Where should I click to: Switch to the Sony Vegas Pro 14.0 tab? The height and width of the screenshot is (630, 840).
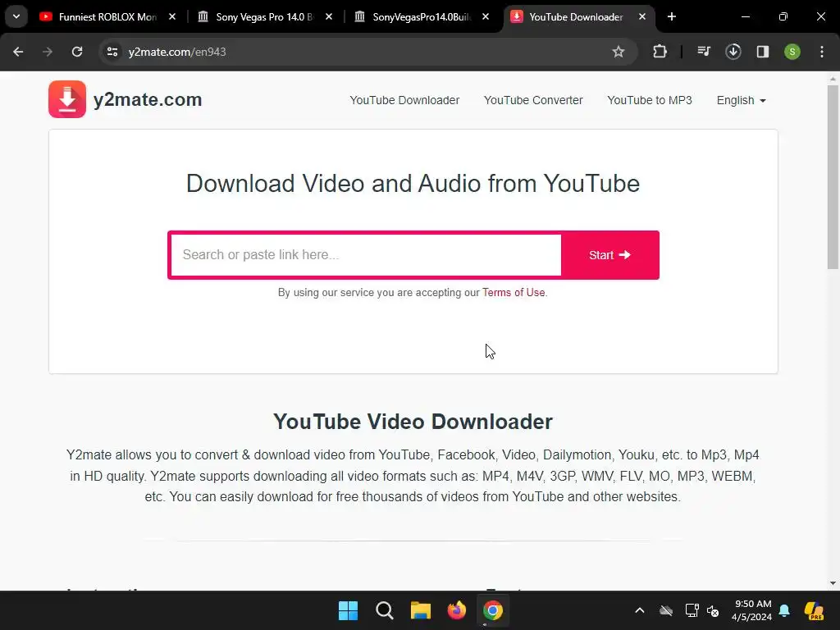[x=265, y=16]
